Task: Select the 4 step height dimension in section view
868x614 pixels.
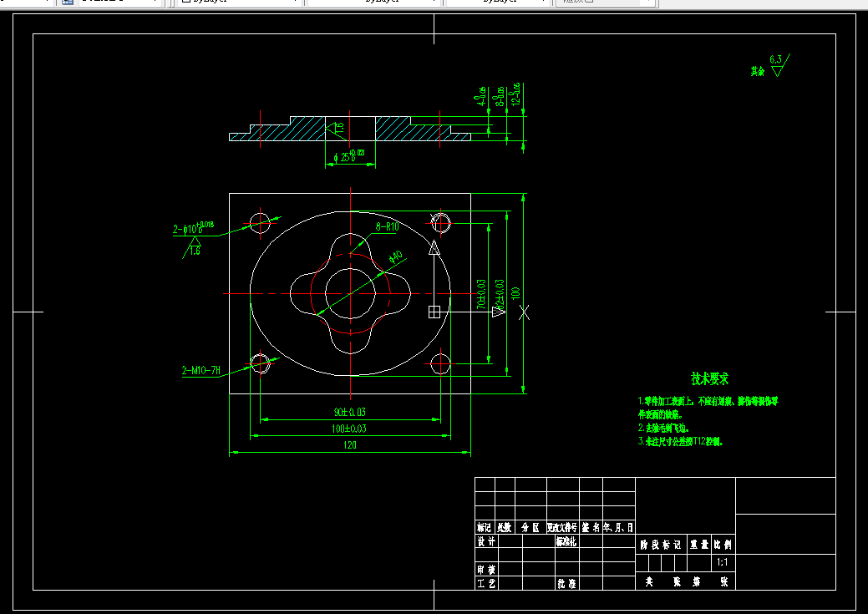Action: tap(481, 96)
